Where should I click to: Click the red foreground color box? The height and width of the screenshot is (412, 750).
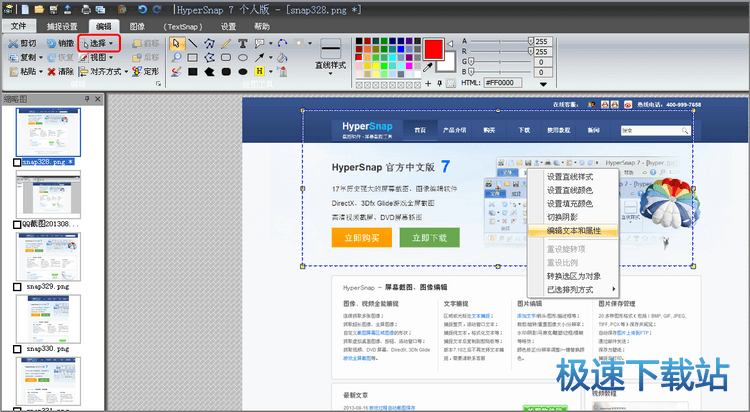coord(433,49)
